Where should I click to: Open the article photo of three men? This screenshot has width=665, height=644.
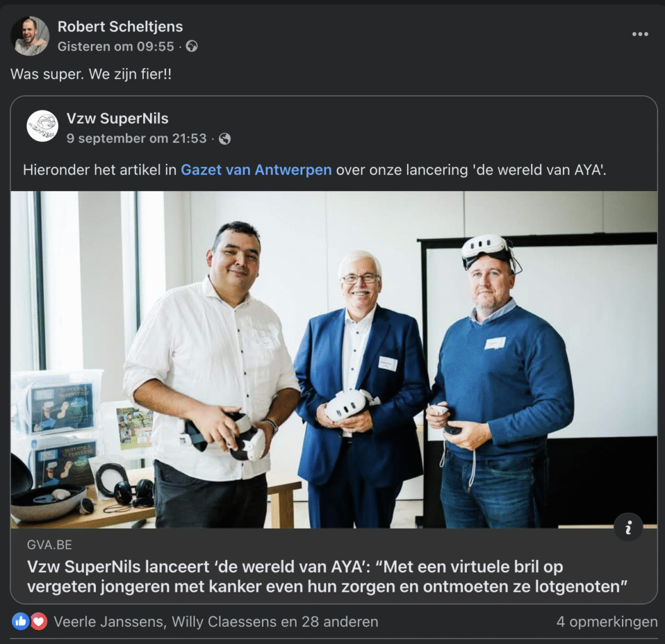click(334, 360)
